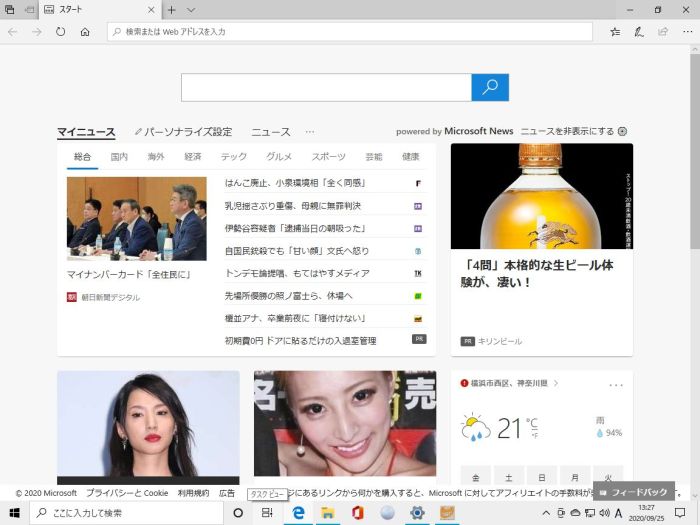Open headline はんこ廃止、小泉環境相「全く同感」
Image resolution: width=700 pixels, height=525 pixels.
[295, 183]
